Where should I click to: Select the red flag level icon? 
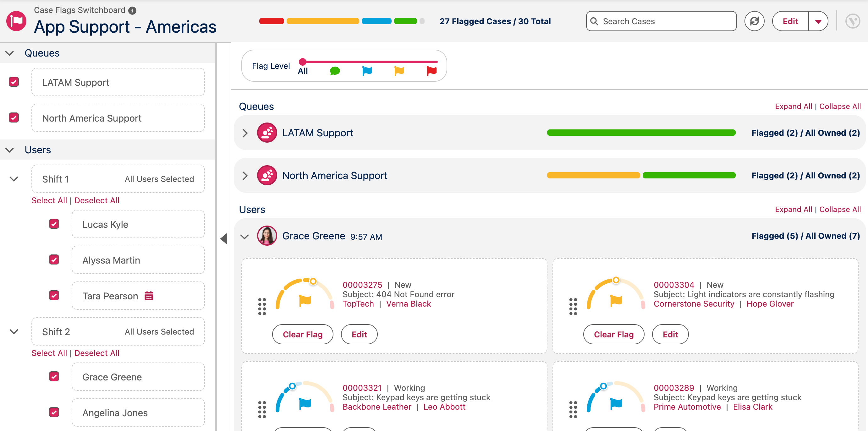pos(431,71)
